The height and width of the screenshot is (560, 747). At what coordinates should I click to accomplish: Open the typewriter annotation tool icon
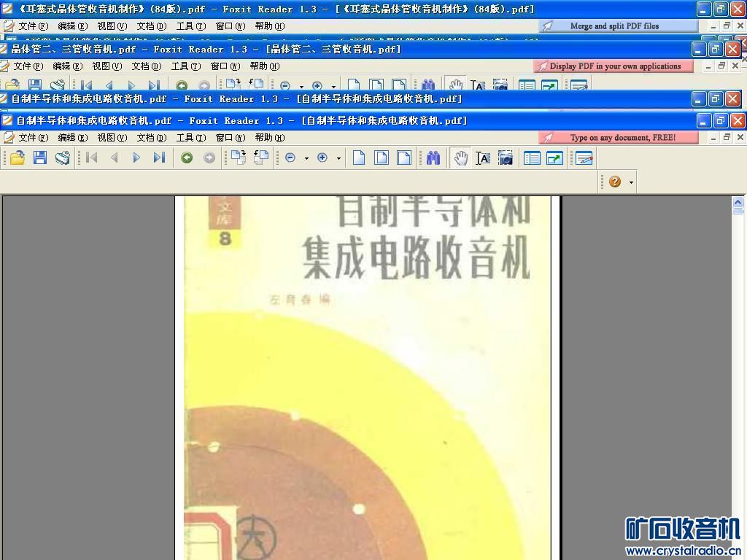[x=584, y=157]
